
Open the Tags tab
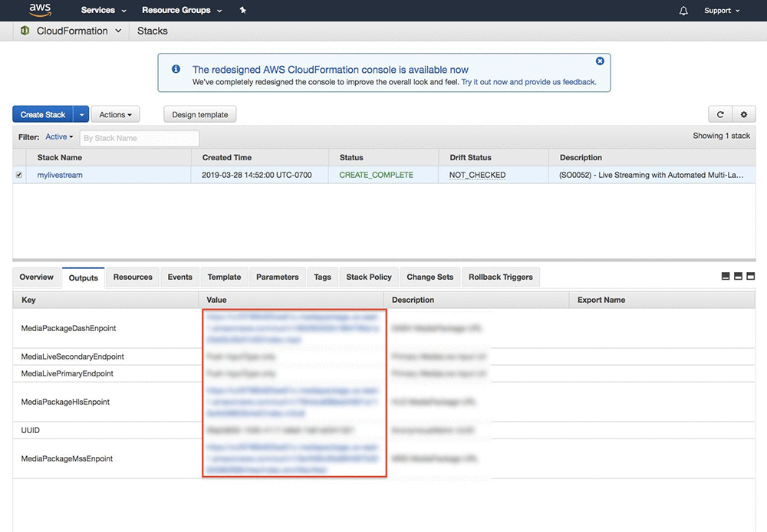322,277
